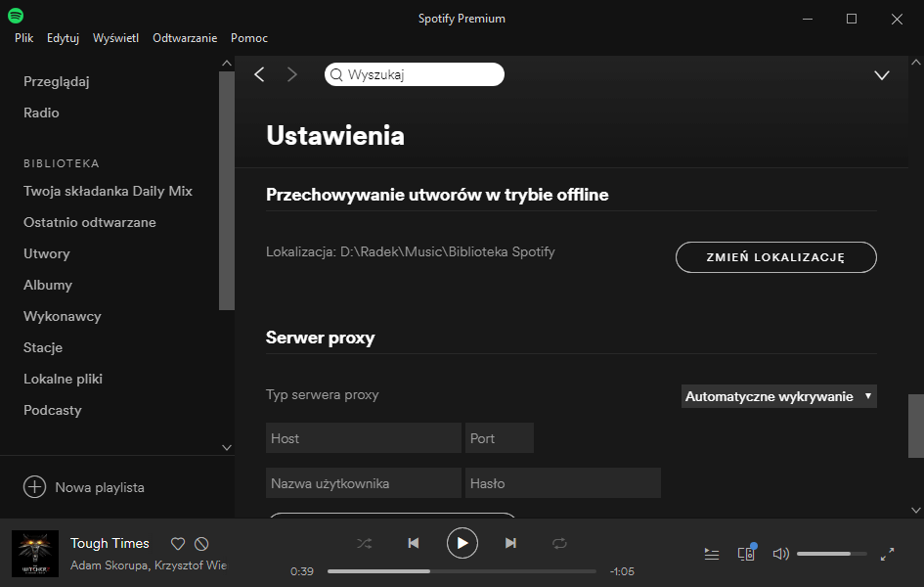Open the user menu chevron

[x=882, y=75]
